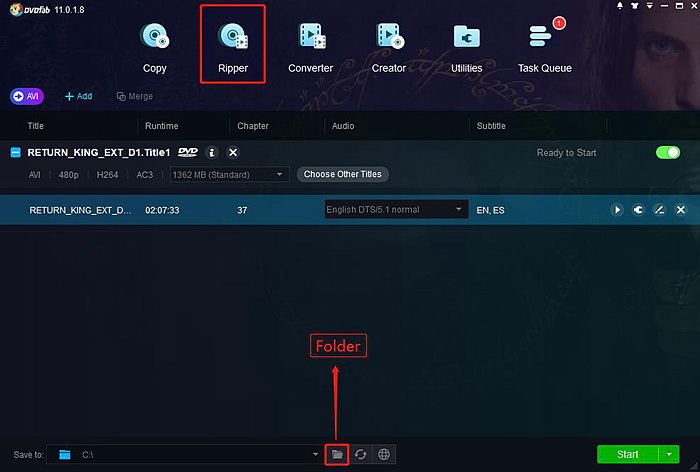Open the Task Queue
Screen dimensions: 700x472
(545, 48)
